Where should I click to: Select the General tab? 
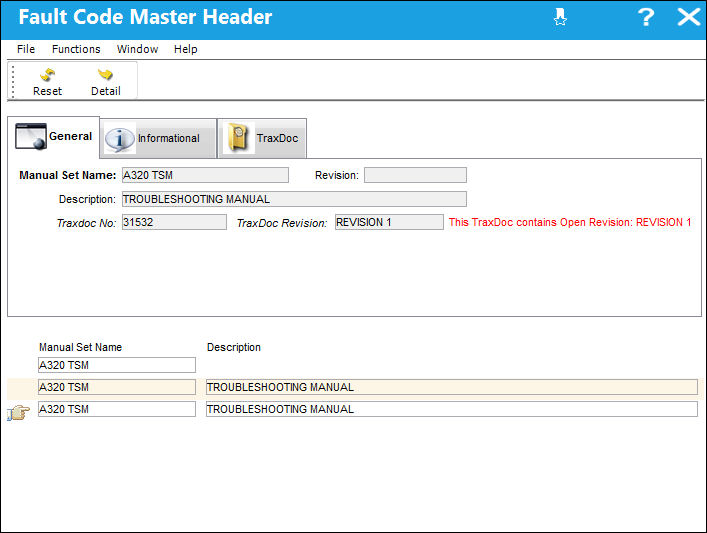click(x=54, y=137)
